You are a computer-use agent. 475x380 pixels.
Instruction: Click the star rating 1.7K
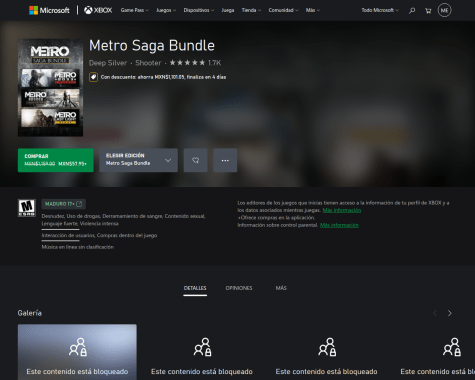[x=195, y=63]
